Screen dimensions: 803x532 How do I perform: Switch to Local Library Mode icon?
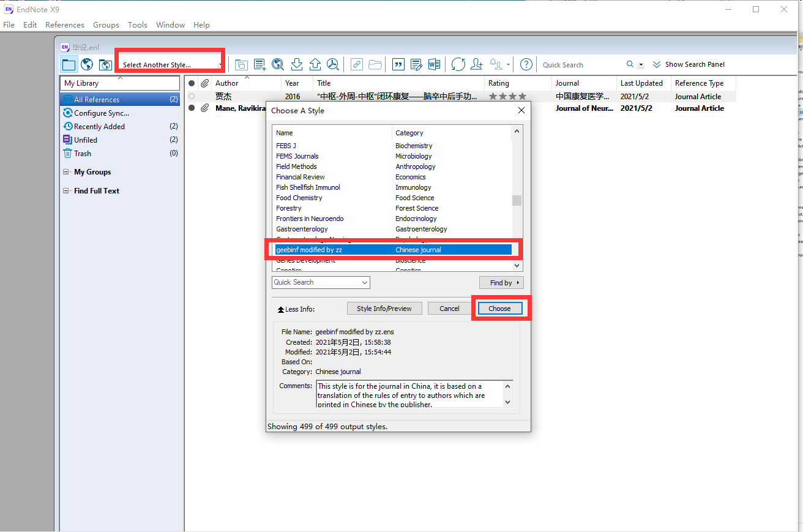(69, 64)
